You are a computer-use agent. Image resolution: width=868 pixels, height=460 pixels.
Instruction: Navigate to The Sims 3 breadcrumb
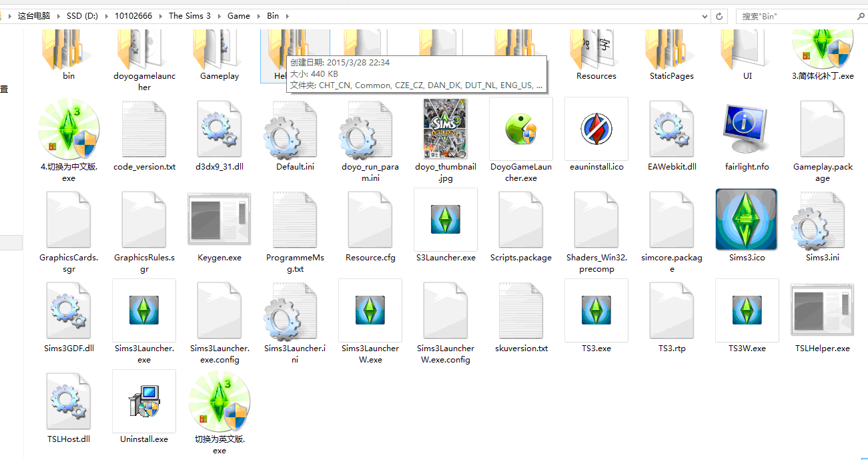click(x=190, y=15)
